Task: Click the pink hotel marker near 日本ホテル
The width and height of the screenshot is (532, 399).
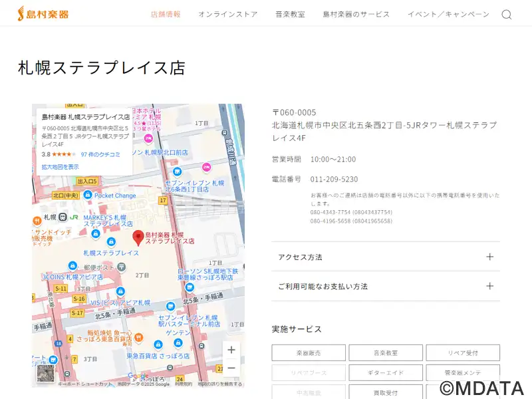Action: click(148, 138)
